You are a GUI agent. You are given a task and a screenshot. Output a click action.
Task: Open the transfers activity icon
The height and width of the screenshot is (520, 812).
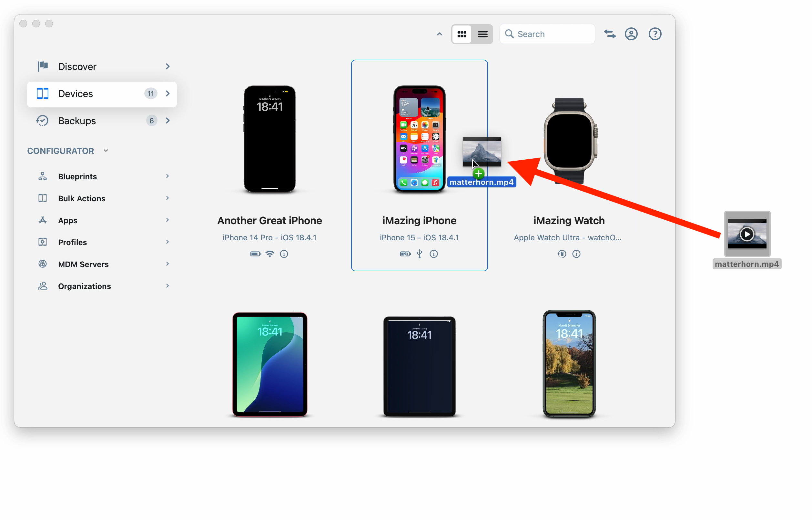pyautogui.click(x=610, y=34)
